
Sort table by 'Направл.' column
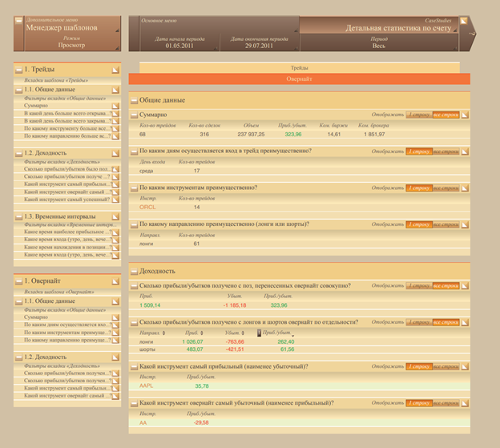pyautogui.click(x=152, y=333)
